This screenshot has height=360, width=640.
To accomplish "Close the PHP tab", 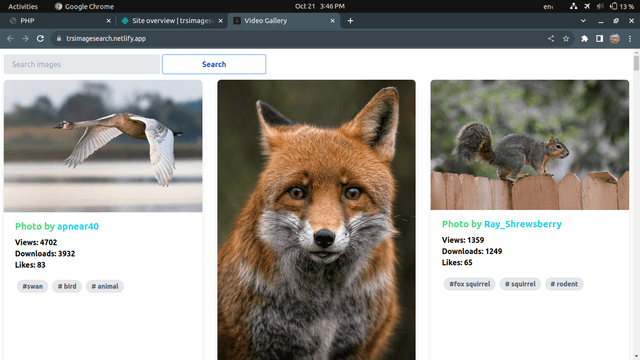I will (108, 21).
